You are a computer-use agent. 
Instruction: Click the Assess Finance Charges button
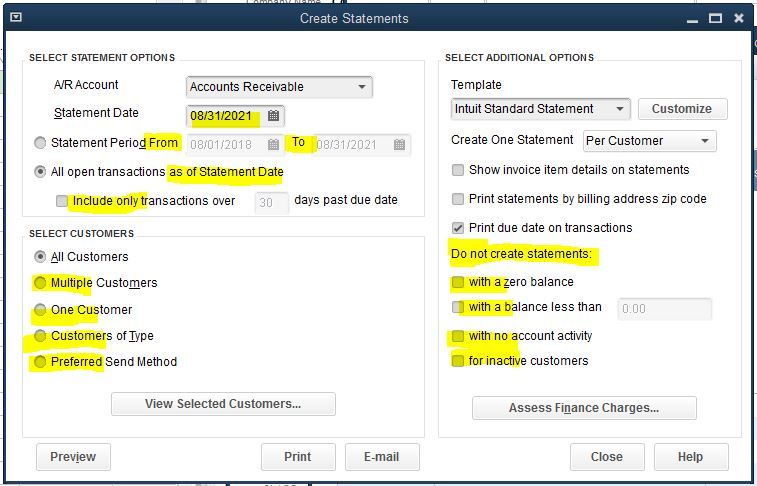pyautogui.click(x=584, y=408)
